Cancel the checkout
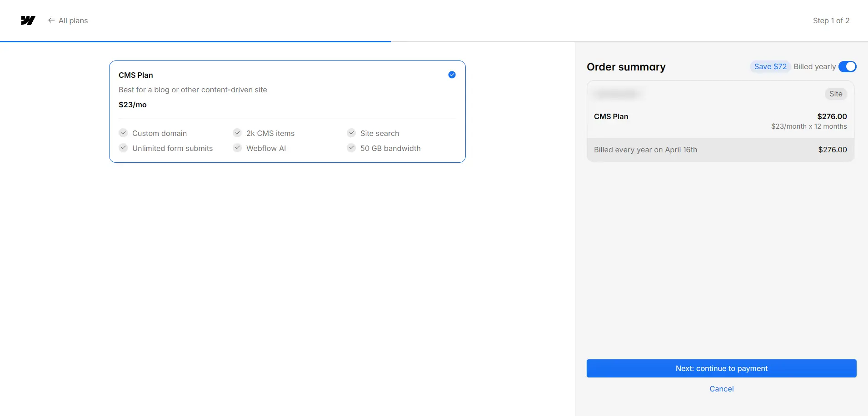This screenshot has width=868, height=416. pyautogui.click(x=721, y=389)
